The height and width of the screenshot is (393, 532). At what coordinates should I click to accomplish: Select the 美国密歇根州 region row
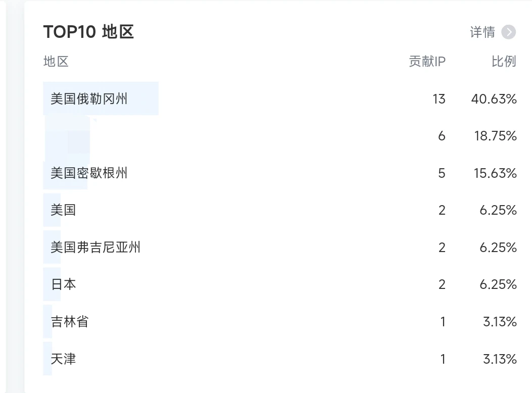tap(89, 173)
